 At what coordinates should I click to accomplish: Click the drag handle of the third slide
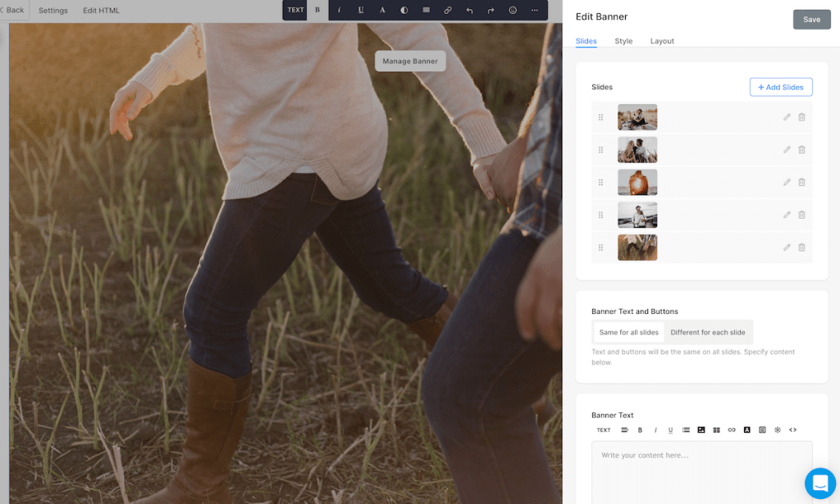click(600, 183)
